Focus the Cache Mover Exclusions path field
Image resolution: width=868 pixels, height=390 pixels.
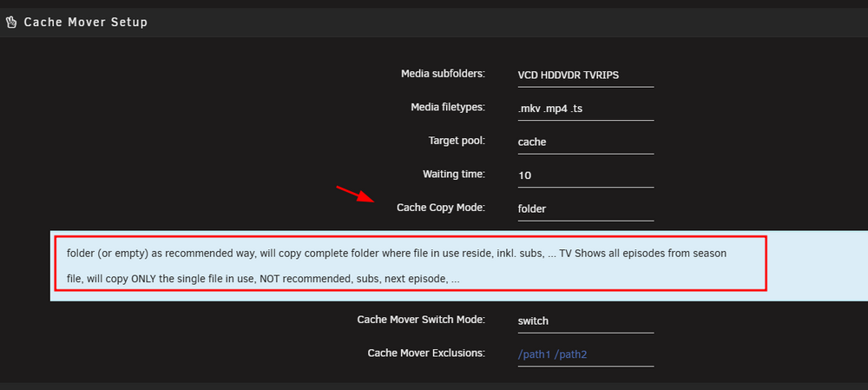tap(586, 354)
